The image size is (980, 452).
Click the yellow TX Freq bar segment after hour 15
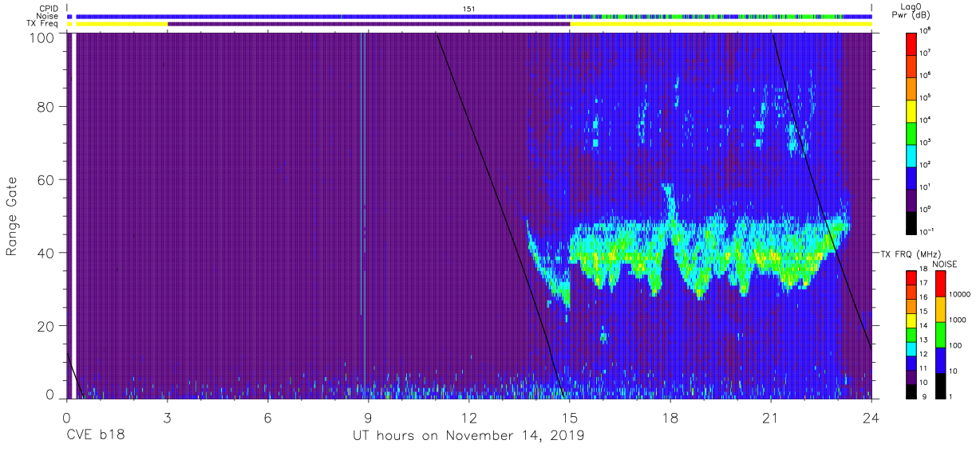721,24
